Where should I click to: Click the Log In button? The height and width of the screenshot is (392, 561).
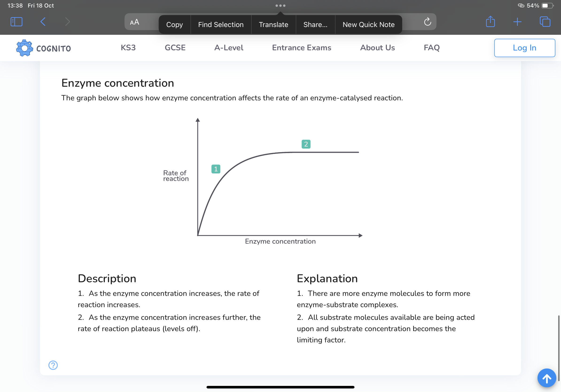click(524, 48)
